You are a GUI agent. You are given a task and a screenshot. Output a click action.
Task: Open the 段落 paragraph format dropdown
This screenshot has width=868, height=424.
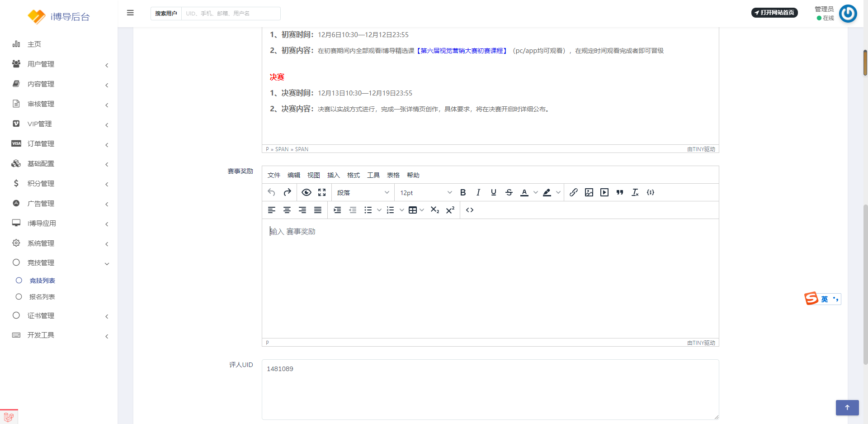tap(363, 192)
